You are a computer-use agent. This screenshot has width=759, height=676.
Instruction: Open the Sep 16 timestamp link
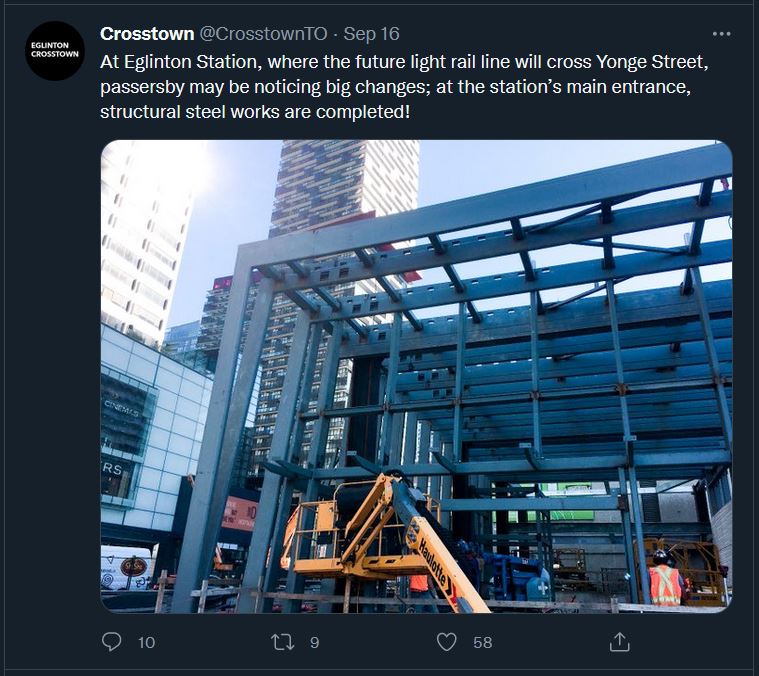(x=371, y=34)
